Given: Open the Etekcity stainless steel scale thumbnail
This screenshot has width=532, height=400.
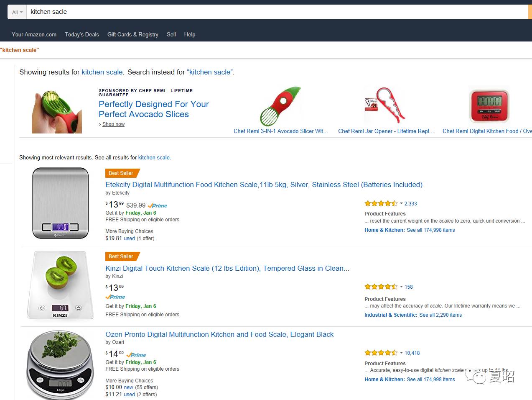Looking at the screenshot, I should click(x=61, y=203).
